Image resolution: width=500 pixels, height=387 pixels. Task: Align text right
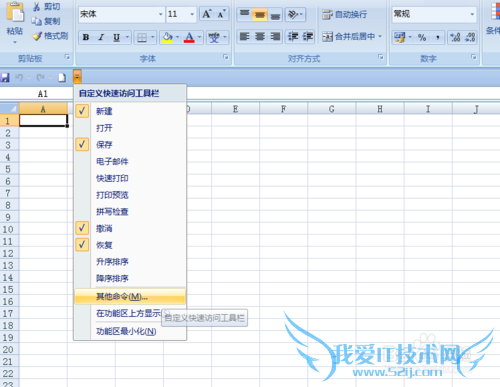[x=275, y=36]
